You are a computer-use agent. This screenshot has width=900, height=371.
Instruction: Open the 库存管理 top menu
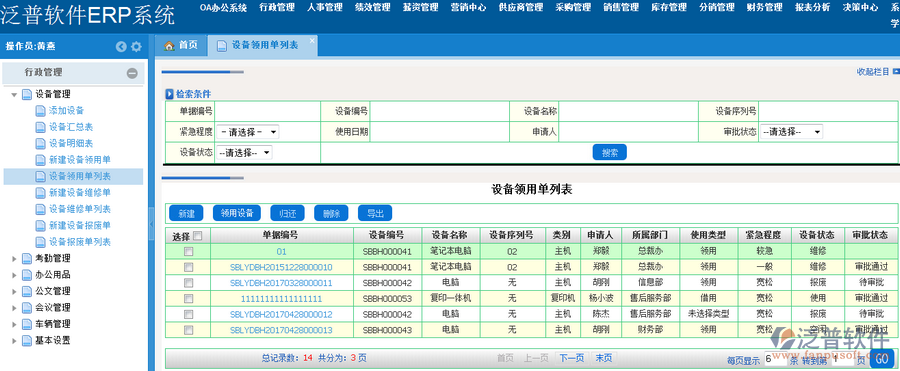point(669,7)
